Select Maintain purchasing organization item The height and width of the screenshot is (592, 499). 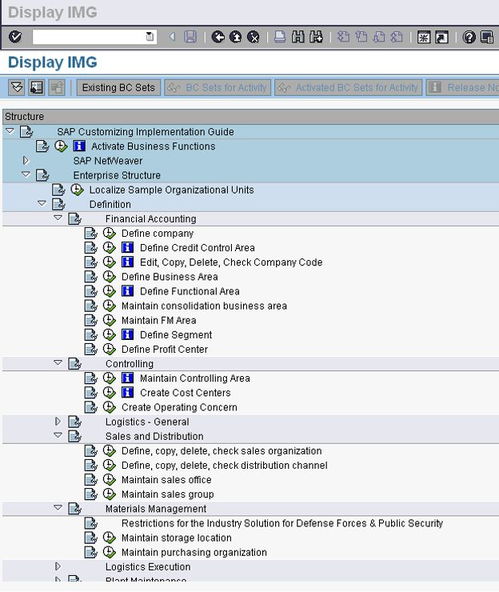click(x=194, y=552)
